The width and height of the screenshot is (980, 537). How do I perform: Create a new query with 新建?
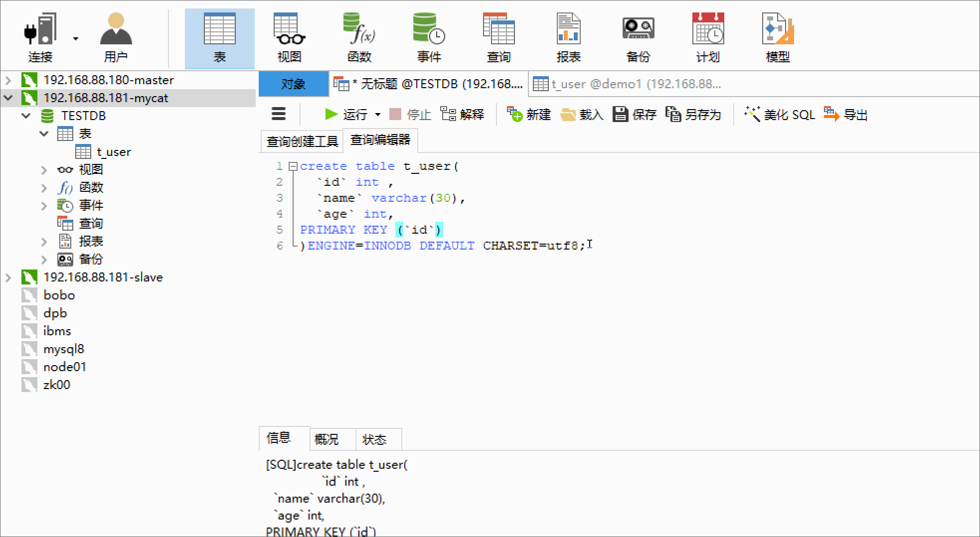pyautogui.click(x=529, y=115)
